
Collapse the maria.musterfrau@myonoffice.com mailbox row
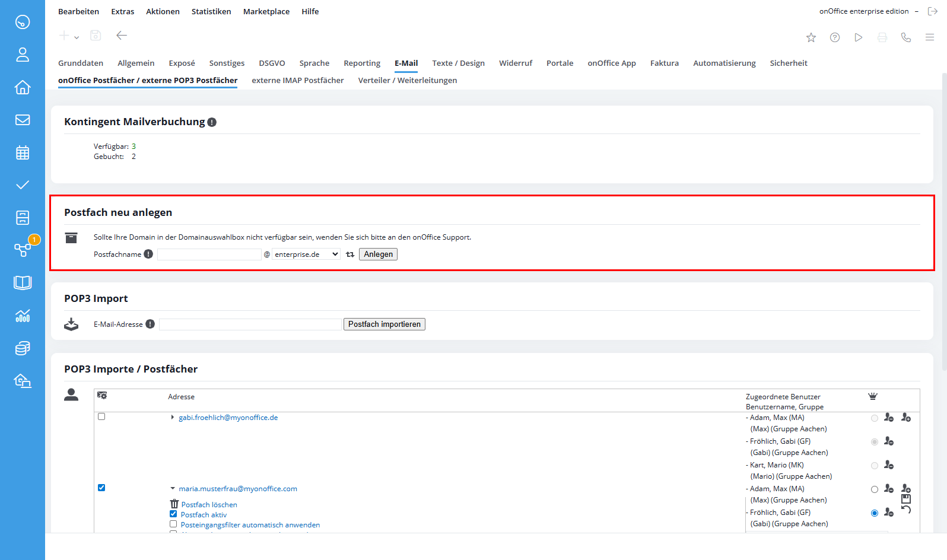tap(173, 489)
